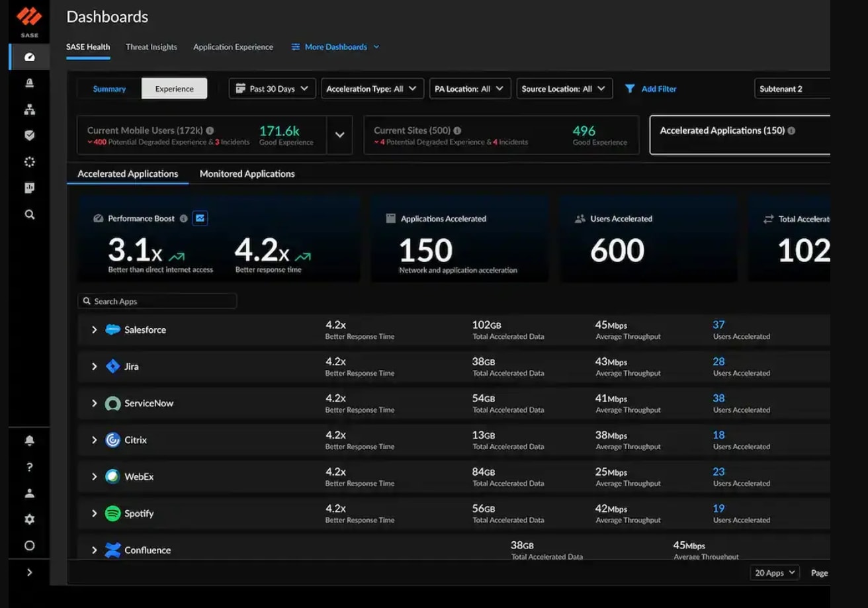The image size is (868, 608).
Task: Click Spotify's 19 users accelerated link
Action: click(718, 509)
